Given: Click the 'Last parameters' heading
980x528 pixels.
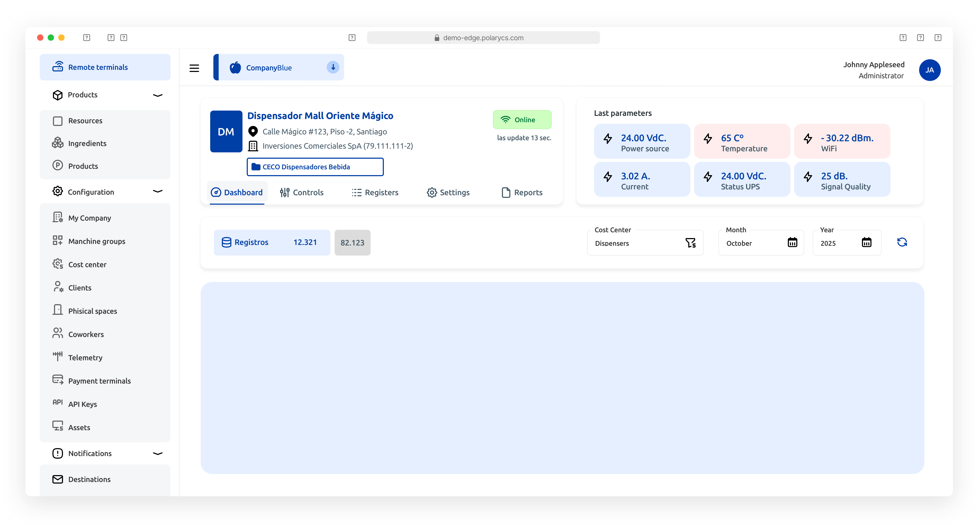Looking at the screenshot, I should click(x=623, y=113).
